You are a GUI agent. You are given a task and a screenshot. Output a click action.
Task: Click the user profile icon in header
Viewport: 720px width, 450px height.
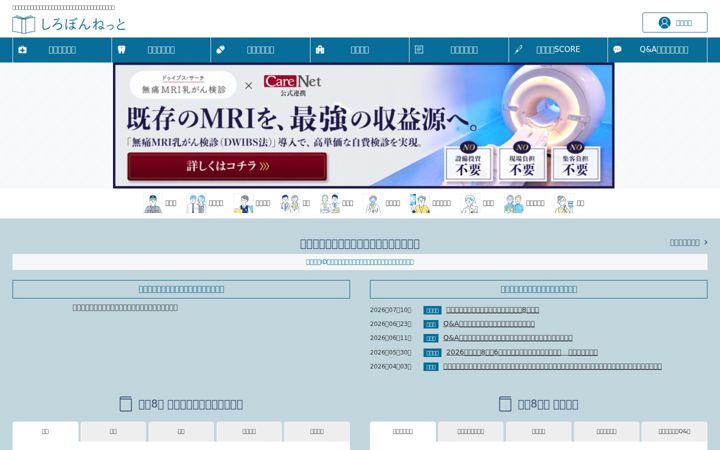664,22
